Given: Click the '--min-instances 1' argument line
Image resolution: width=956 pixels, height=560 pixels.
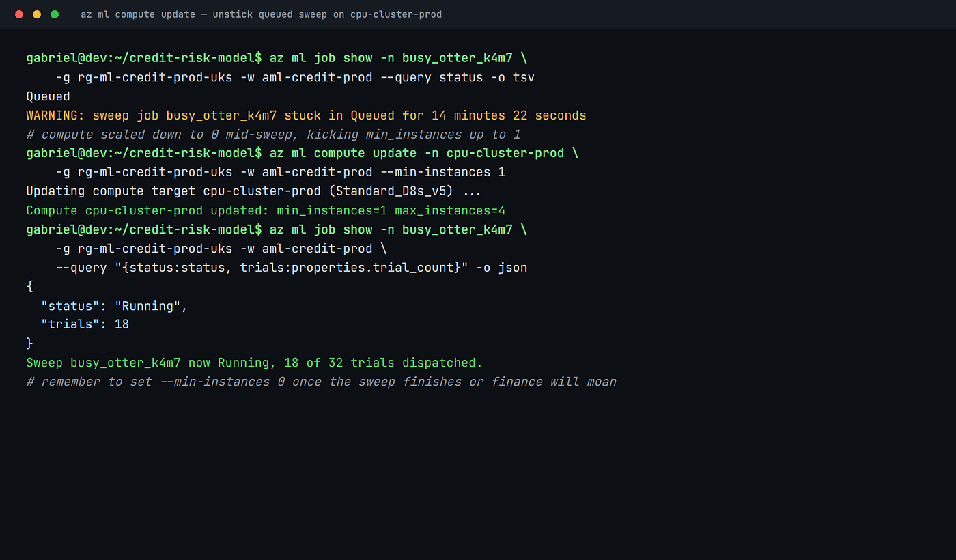Looking at the screenshot, I should [x=281, y=172].
